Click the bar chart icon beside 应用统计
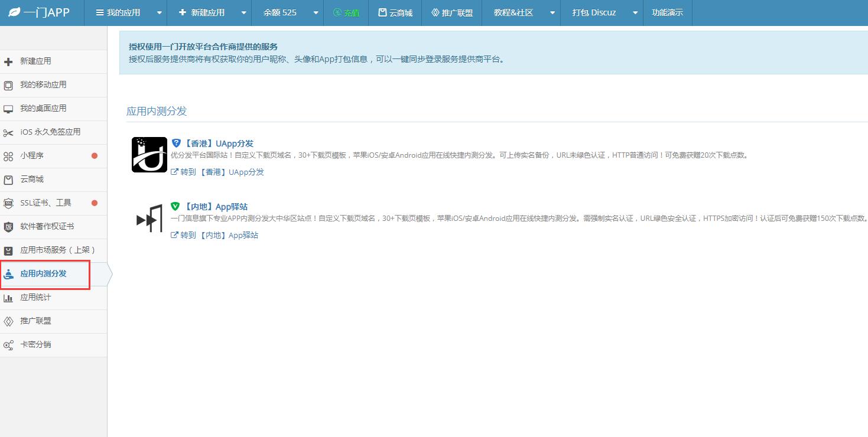Viewport: 868px width, 437px height. (8, 298)
